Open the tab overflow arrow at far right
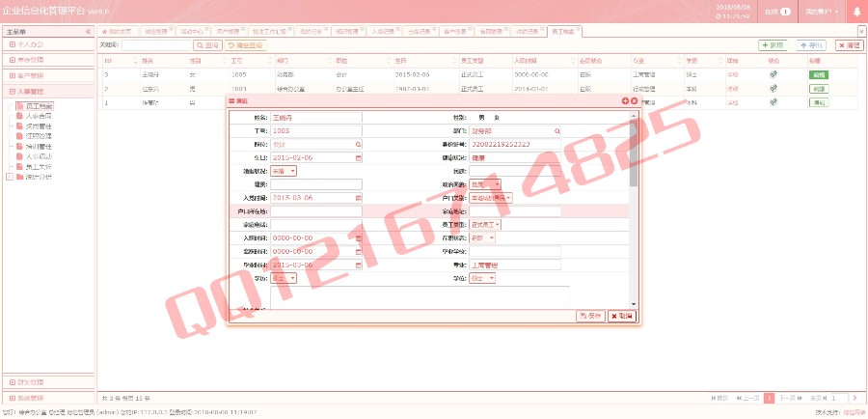 (x=861, y=32)
